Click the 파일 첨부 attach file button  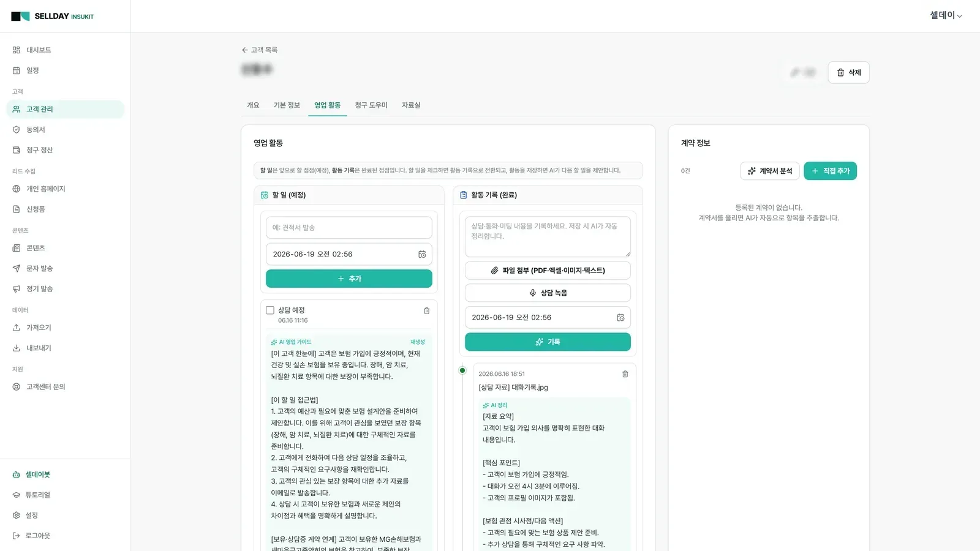[548, 271]
